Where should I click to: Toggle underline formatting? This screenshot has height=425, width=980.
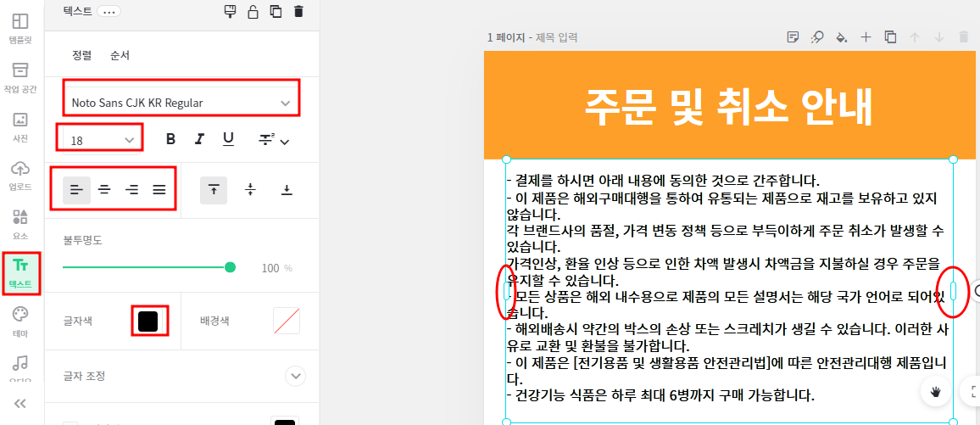point(229,139)
